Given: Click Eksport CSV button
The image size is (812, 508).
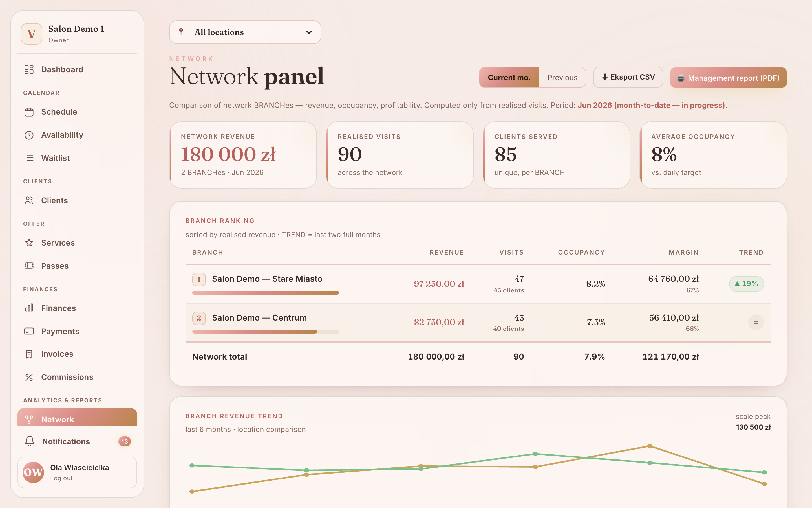Looking at the screenshot, I should click(x=628, y=77).
